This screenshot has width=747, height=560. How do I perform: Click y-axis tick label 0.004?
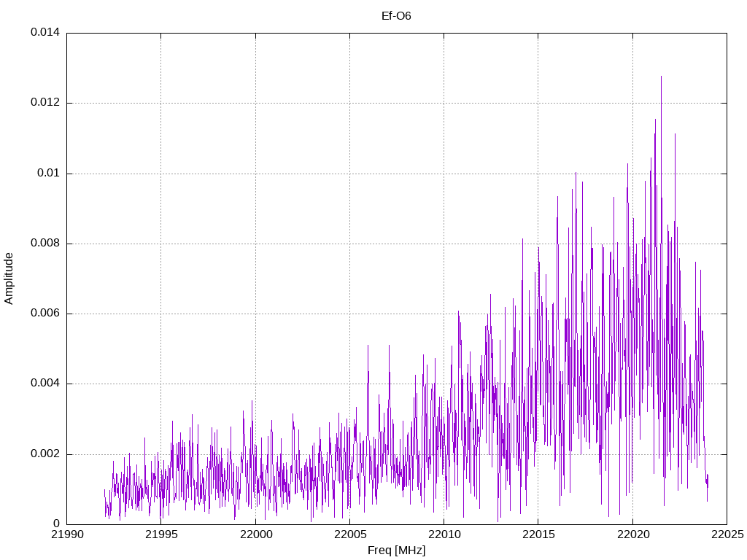pos(45,384)
